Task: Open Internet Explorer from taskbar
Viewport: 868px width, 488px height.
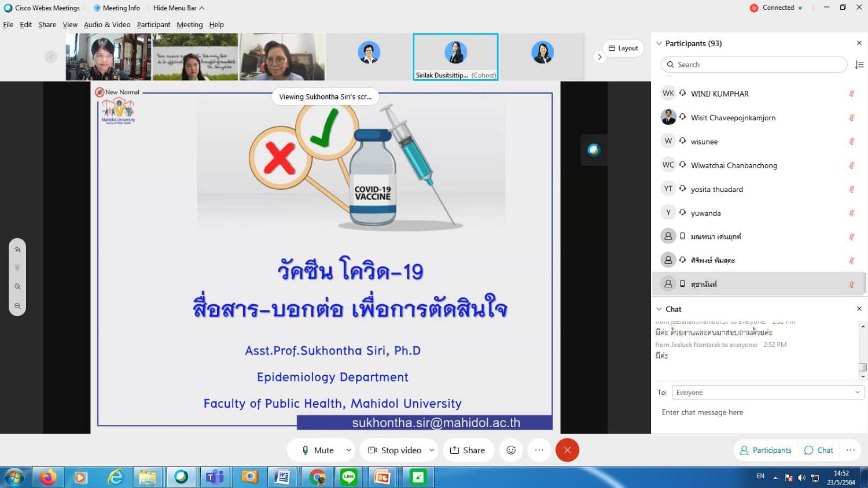Action: [116, 478]
